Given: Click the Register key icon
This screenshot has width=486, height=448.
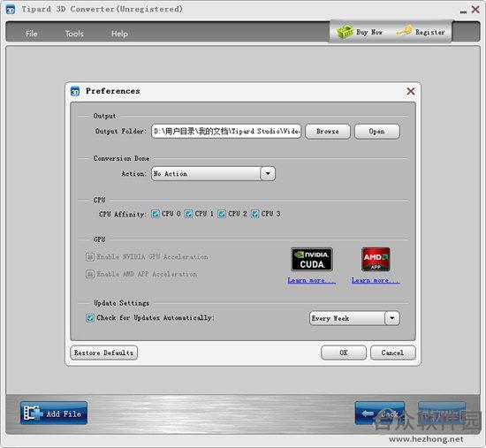Looking at the screenshot, I should tap(404, 31).
